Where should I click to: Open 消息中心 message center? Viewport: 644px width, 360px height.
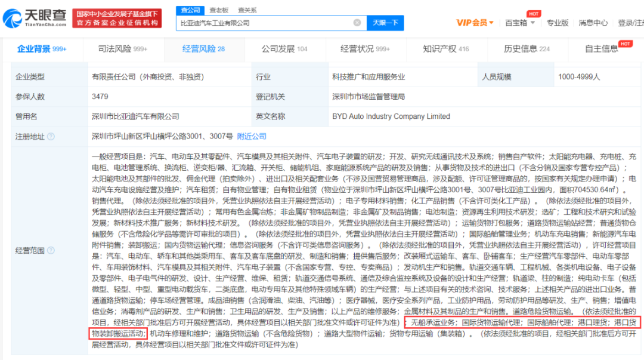[593, 22]
